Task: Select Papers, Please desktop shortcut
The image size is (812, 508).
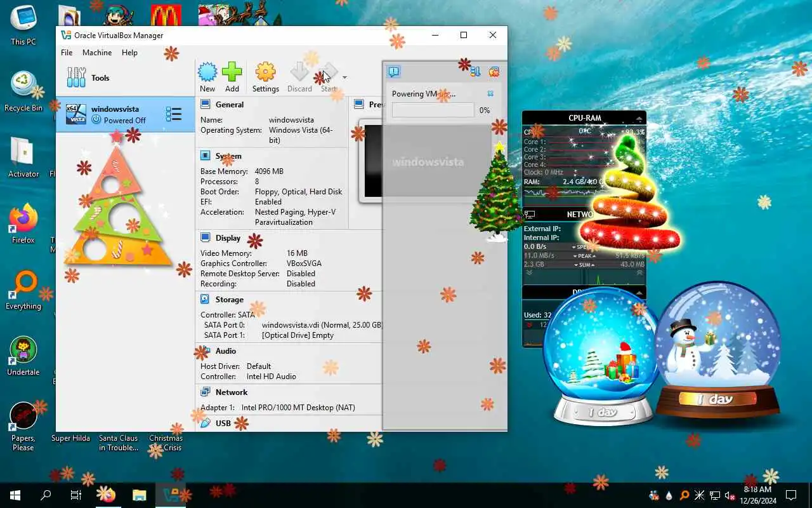Action: pyautogui.click(x=23, y=427)
